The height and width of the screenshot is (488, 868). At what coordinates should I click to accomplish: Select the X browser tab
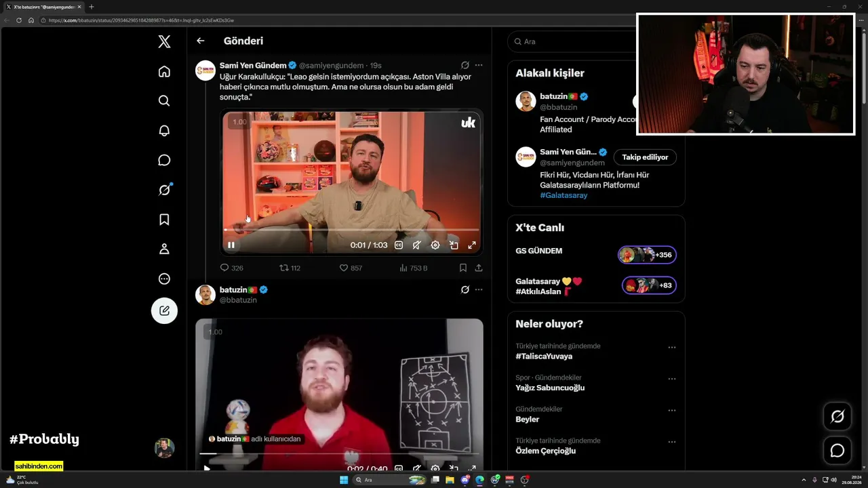[42, 7]
